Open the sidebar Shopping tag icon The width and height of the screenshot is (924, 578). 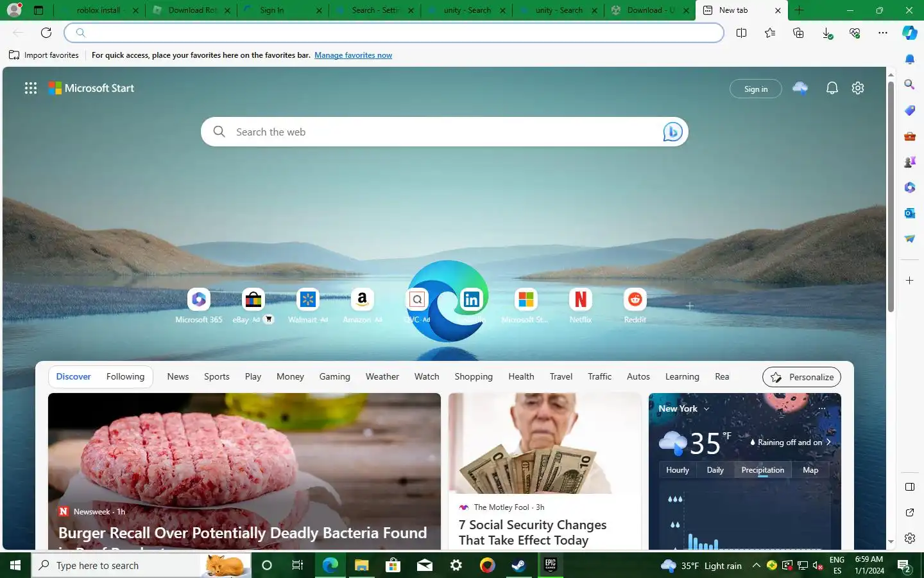(x=909, y=110)
